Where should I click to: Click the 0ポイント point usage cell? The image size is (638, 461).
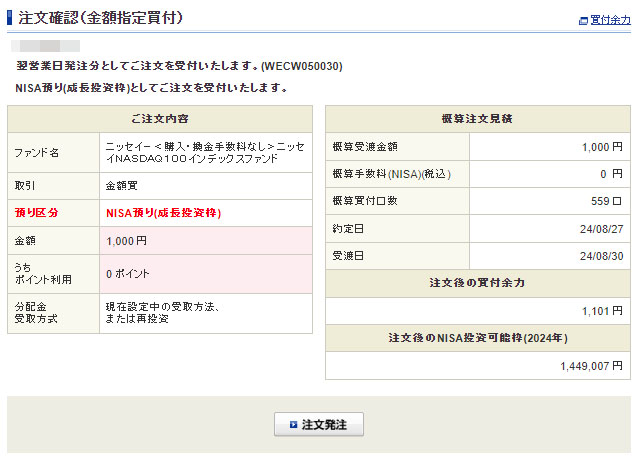pyautogui.click(x=128, y=273)
